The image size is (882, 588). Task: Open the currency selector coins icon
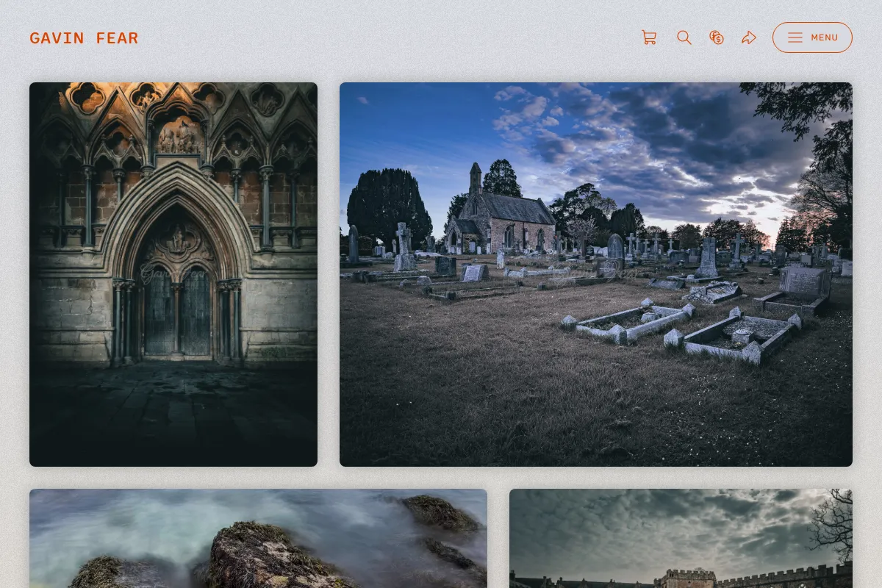coord(717,37)
